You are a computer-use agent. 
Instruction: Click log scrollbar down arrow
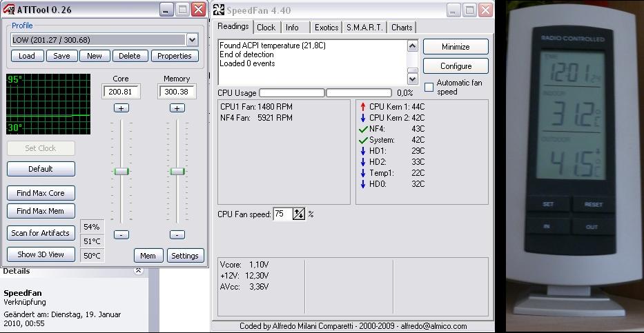[x=412, y=79]
